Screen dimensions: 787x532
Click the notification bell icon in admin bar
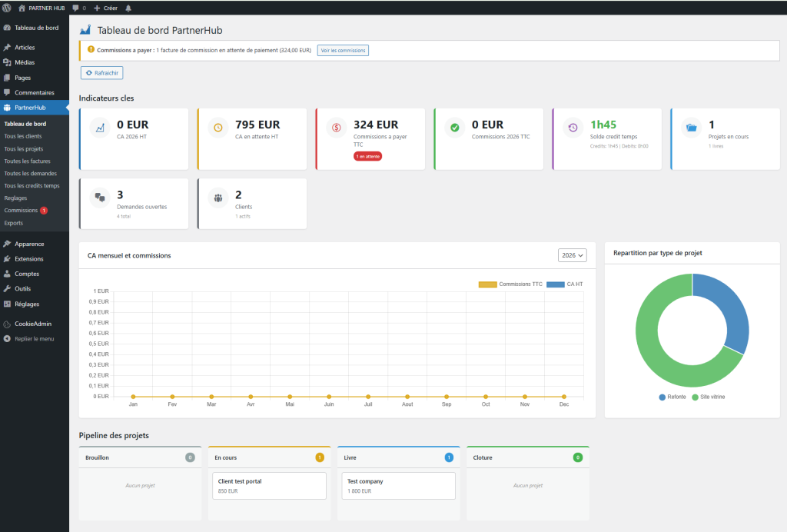coord(128,8)
